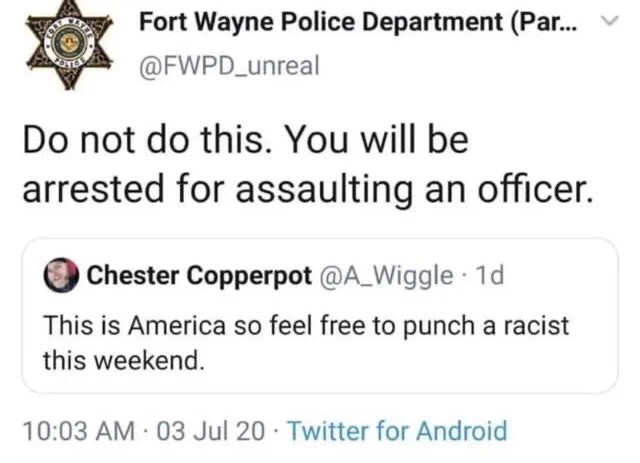Open the Fort Wayne Police Department profile name
Screen dimensions: 640x463
click(x=358, y=22)
